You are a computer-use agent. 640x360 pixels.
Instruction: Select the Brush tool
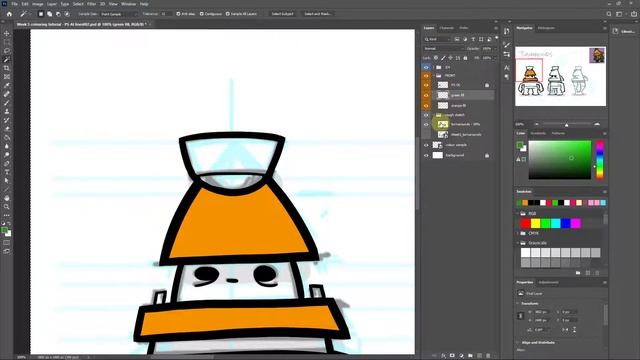click(x=7, y=103)
